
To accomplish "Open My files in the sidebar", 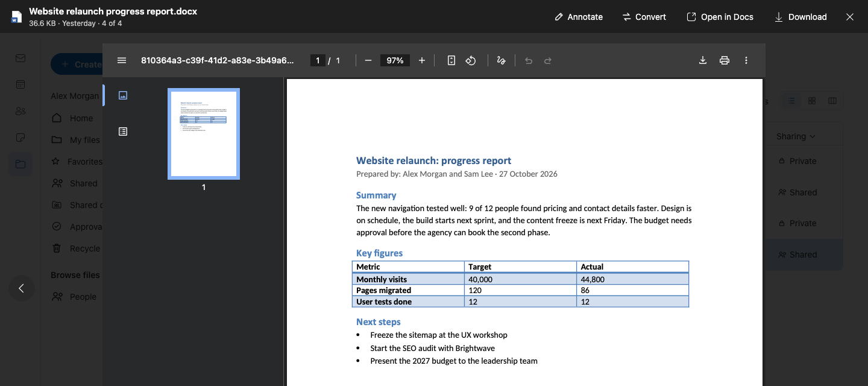I will click(x=76, y=140).
